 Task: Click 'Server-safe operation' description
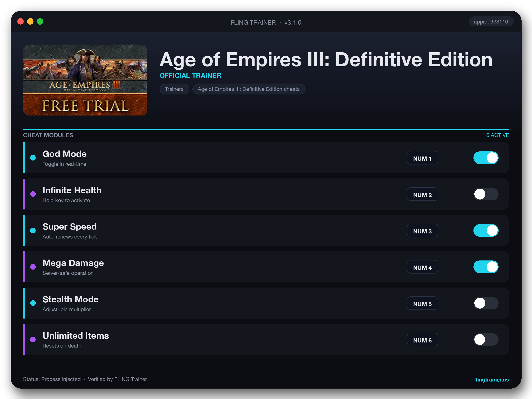click(x=68, y=273)
